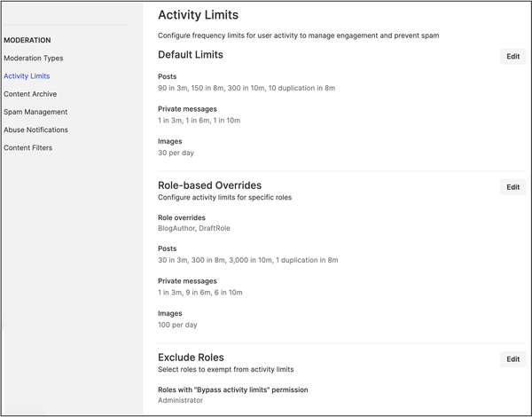Edit the Role-based Overrides section
This screenshot has width=532, height=417.
(512, 187)
